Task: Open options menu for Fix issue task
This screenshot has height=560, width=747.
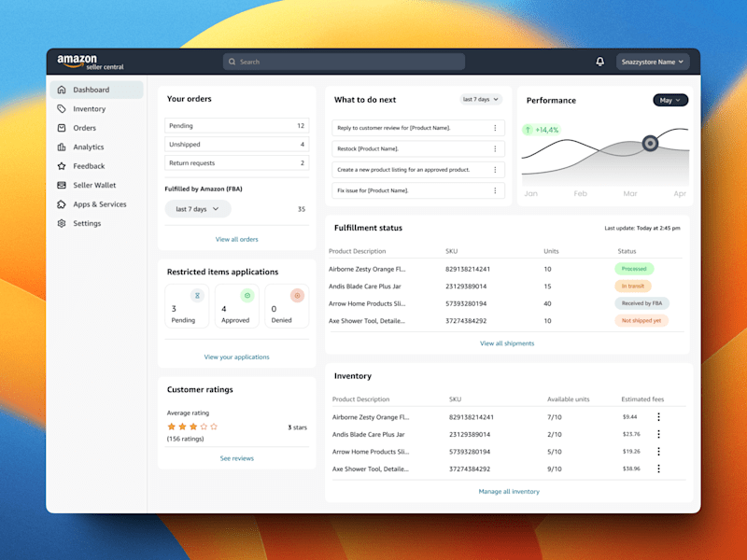Action: pos(495,190)
